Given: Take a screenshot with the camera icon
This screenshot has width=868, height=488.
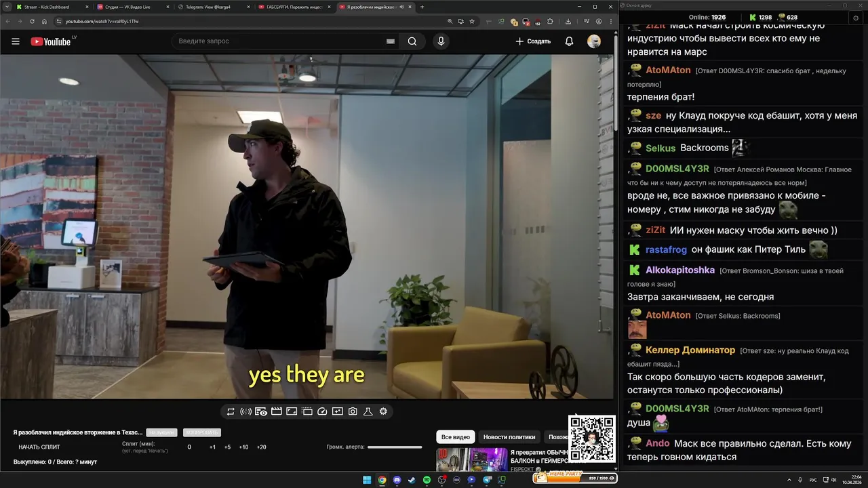Looking at the screenshot, I should pyautogui.click(x=353, y=411).
